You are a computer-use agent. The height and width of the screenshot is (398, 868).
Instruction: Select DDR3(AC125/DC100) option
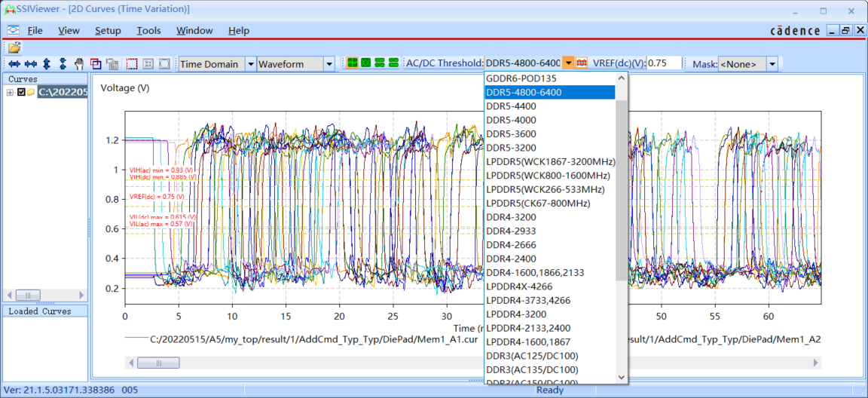tap(550, 355)
